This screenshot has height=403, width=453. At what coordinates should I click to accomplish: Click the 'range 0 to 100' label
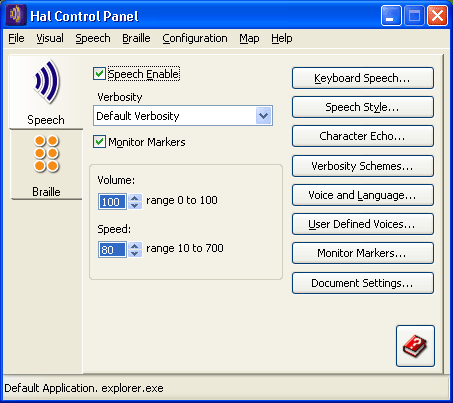182,200
